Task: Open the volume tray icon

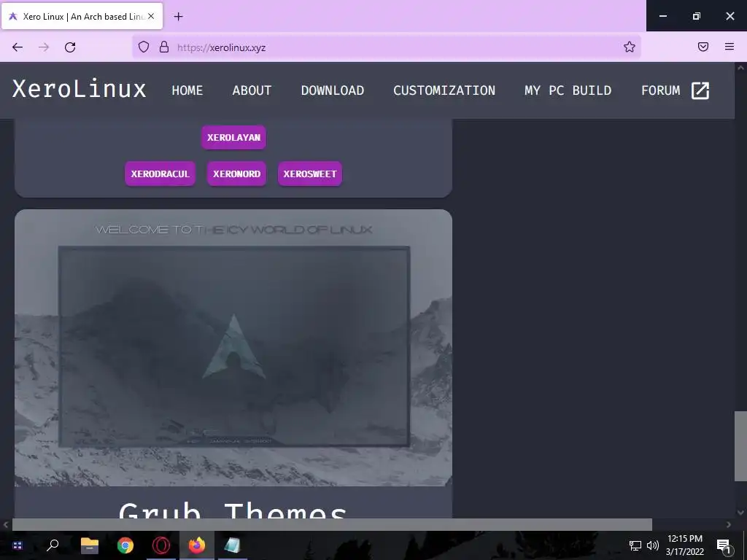Action: coord(653,545)
